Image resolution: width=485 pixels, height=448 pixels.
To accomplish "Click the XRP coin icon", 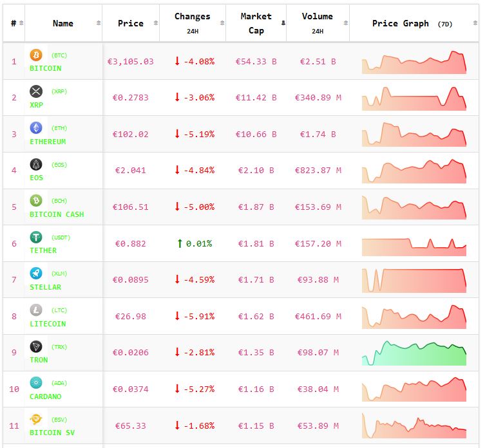I will (x=36, y=91).
